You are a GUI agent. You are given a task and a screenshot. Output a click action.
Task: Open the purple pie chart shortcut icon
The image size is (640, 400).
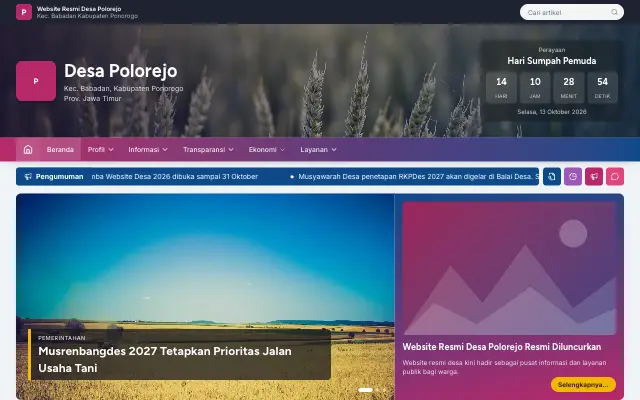[x=573, y=176]
